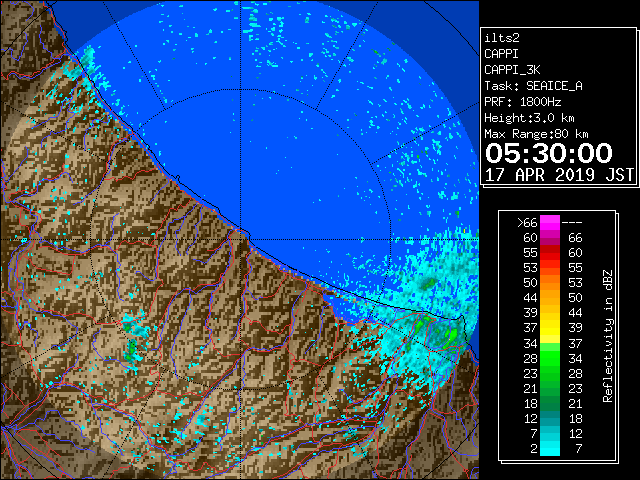Screen dimensions: 640x480
Task: Click the 'ilts2' radar site label
Action: pyautogui.click(x=502, y=38)
